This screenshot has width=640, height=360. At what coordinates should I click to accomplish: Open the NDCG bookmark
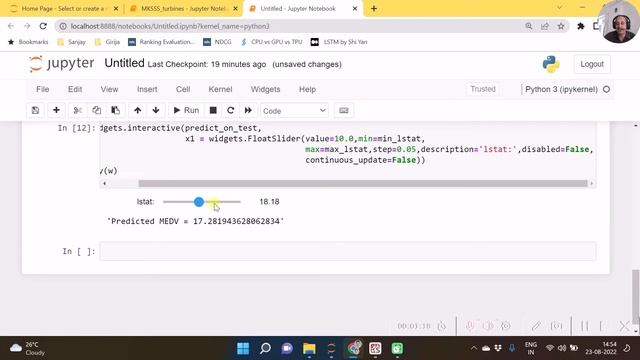point(217,42)
